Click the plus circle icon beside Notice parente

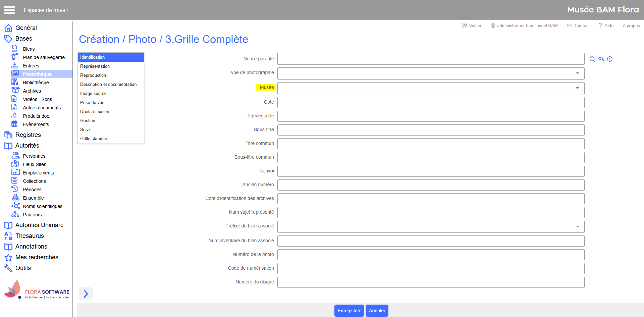pyautogui.click(x=610, y=59)
